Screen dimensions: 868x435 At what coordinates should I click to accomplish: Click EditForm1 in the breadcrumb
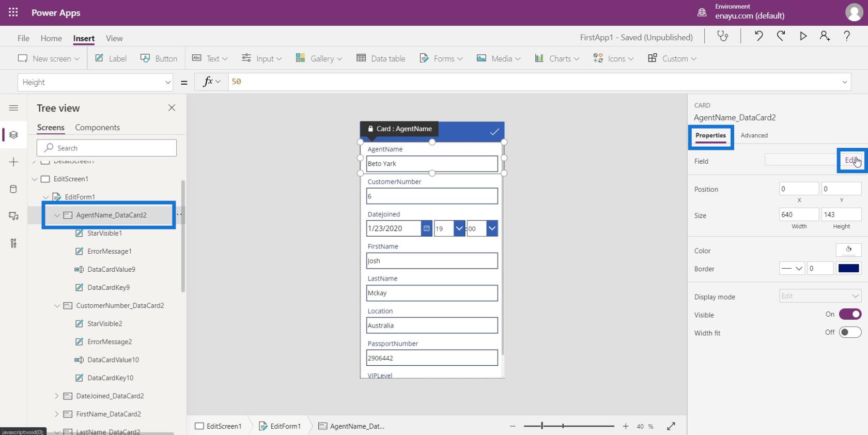[x=280, y=426]
